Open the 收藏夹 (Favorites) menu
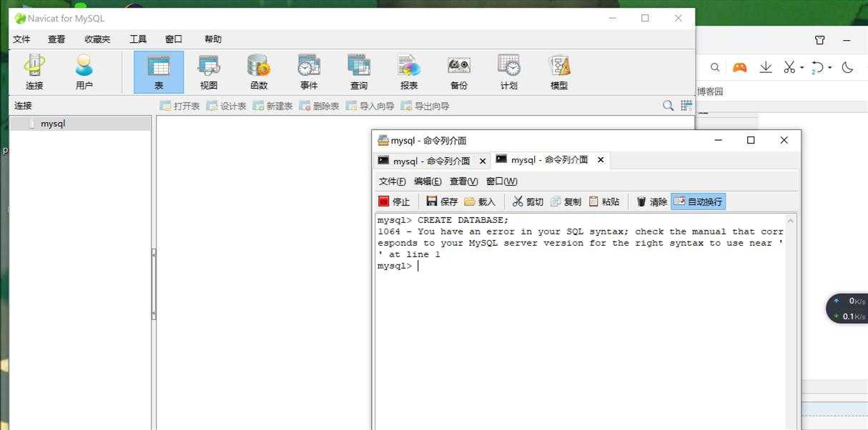Viewport: 868px width, 430px height. 97,39
